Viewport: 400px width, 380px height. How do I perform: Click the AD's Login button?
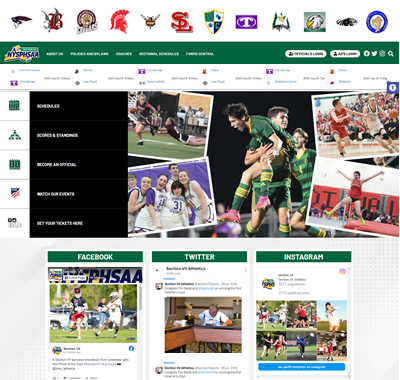tap(345, 54)
